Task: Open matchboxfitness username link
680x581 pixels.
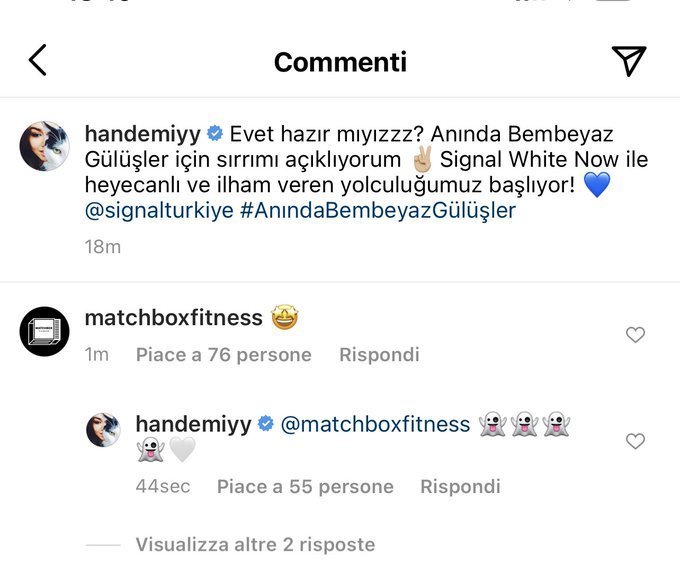Action: 173,318
